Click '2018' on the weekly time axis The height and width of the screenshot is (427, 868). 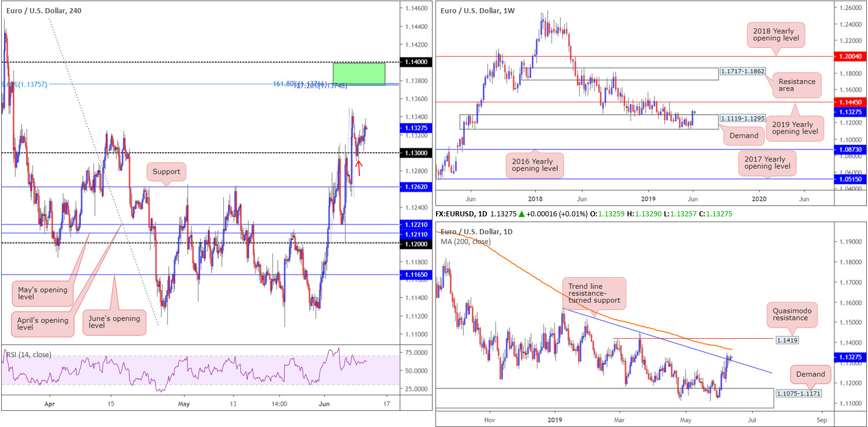(x=535, y=199)
